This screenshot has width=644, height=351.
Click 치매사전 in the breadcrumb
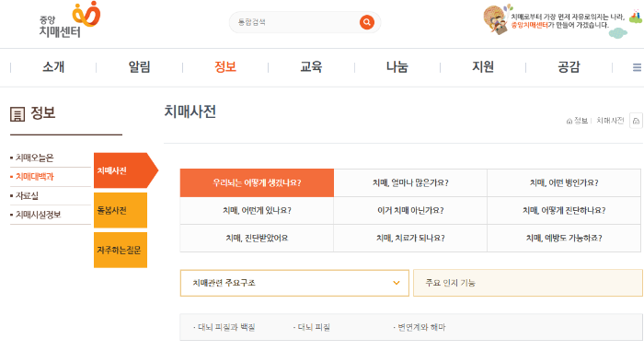pos(610,121)
